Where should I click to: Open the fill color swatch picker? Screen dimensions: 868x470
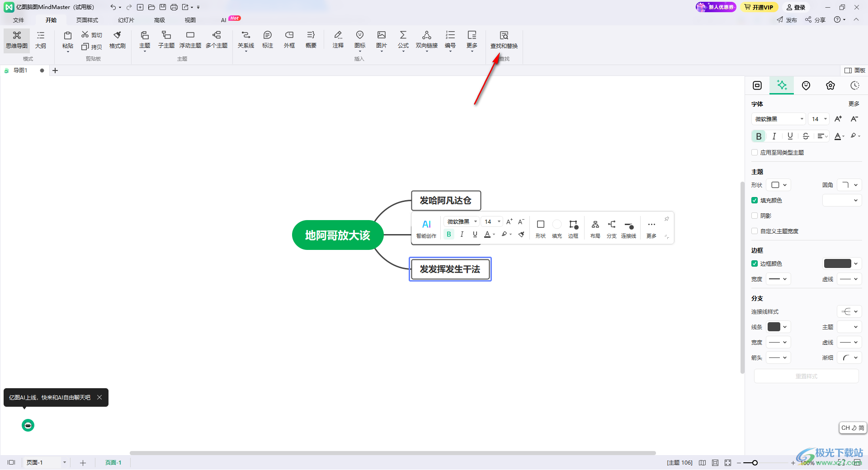click(x=842, y=200)
